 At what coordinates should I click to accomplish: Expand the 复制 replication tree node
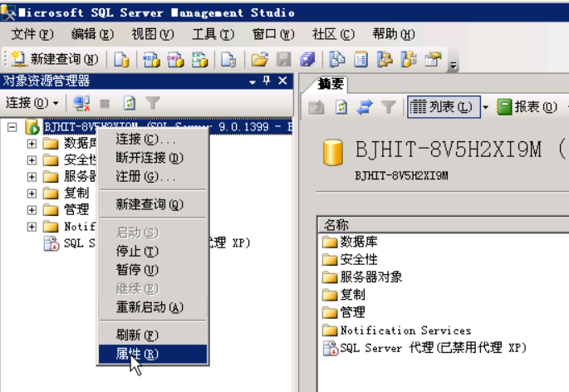click(32, 194)
